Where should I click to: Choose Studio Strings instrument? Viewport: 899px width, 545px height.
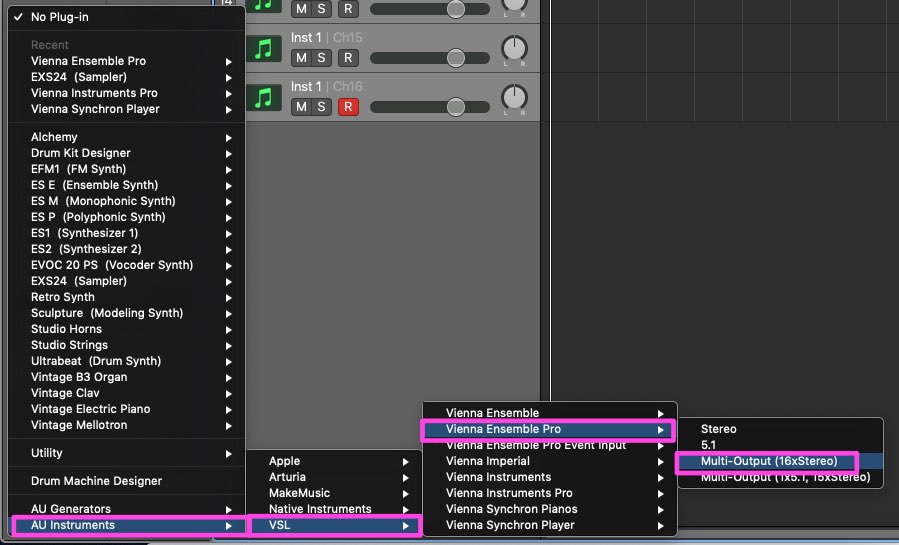(x=127, y=345)
